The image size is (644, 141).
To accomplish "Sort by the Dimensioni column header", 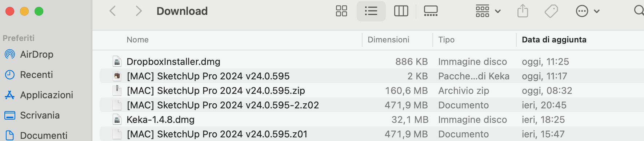I will 388,40.
